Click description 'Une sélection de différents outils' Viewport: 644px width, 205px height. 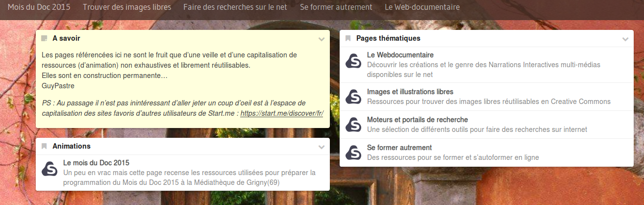point(477,129)
